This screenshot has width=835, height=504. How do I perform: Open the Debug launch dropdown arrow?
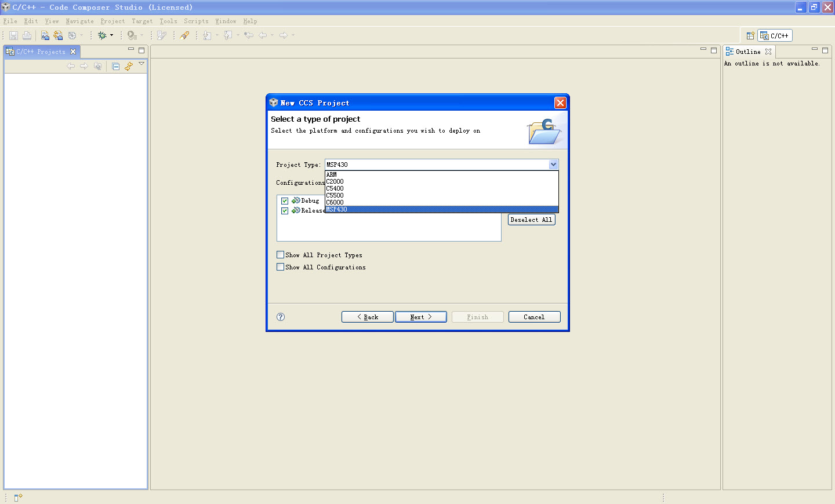(112, 35)
